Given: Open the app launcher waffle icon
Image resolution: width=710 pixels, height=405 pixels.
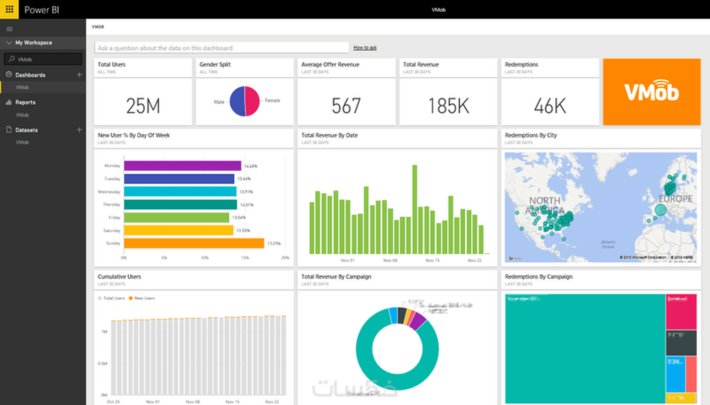Looking at the screenshot, I should [x=10, y=9].
